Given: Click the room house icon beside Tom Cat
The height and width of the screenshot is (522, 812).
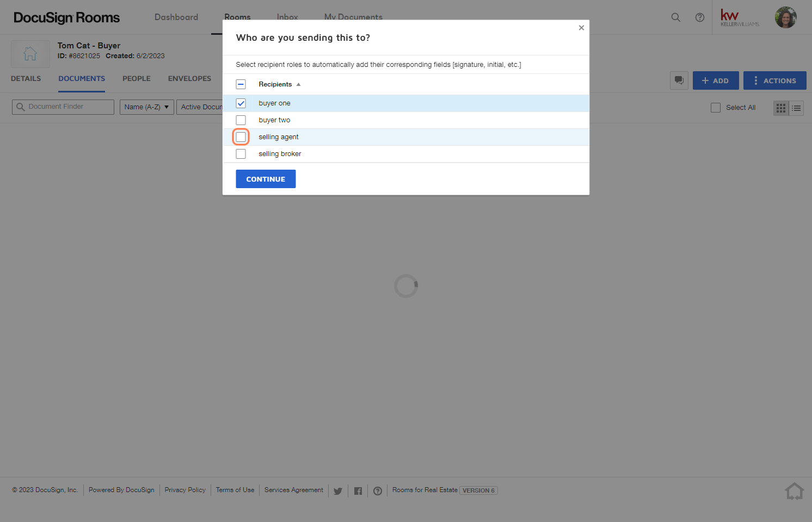Looking at the screenshot, I should click(30, 54).
